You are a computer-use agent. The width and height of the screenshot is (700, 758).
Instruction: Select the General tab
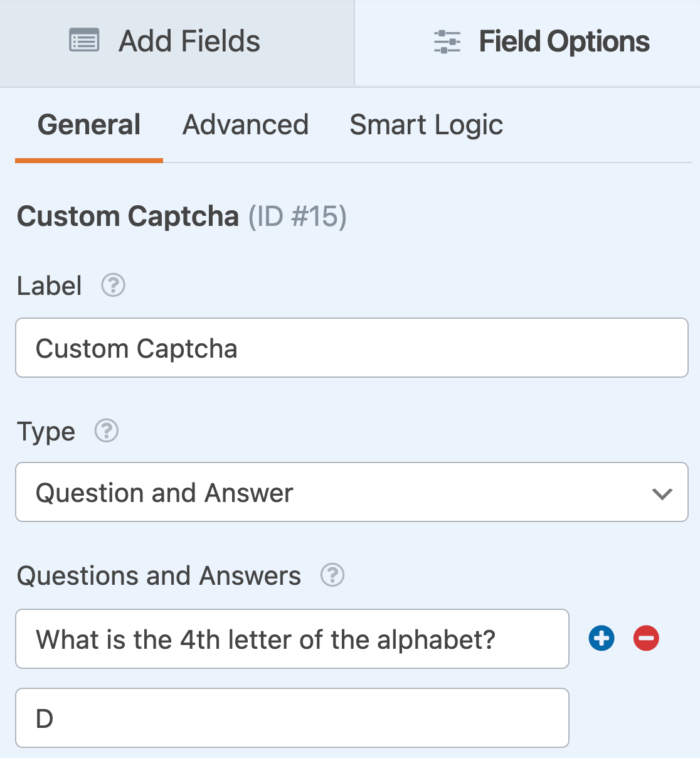tap(88, 125)
